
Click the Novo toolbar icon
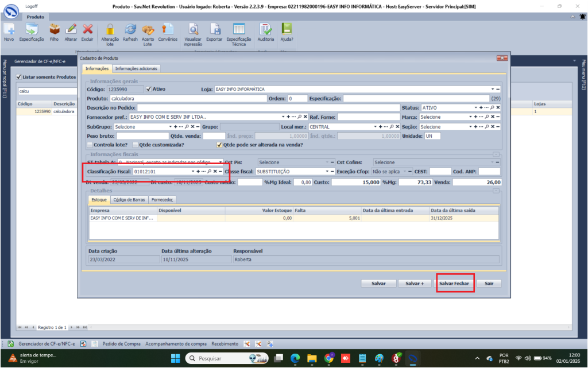[9, 29]
